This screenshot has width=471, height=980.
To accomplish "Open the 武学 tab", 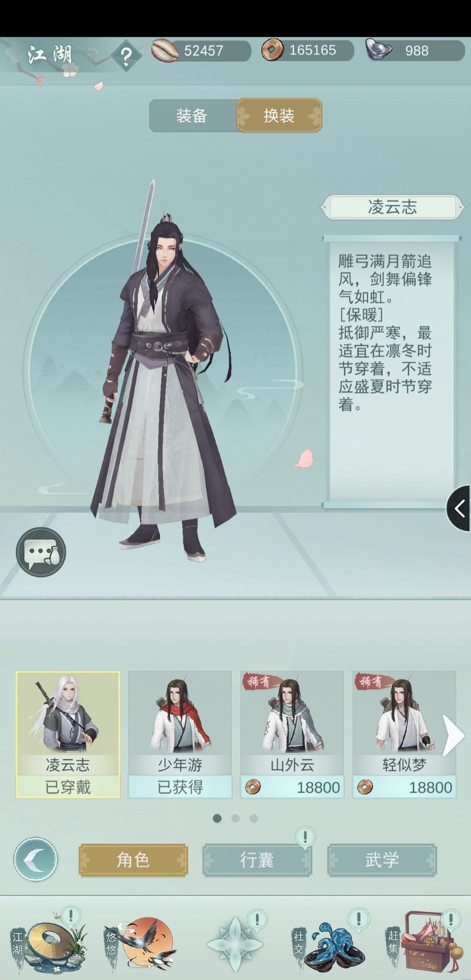I will tap(382, 860).
